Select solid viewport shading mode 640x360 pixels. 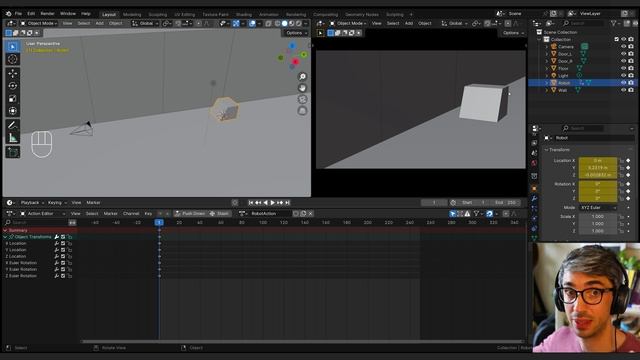[x=284, y=23]
